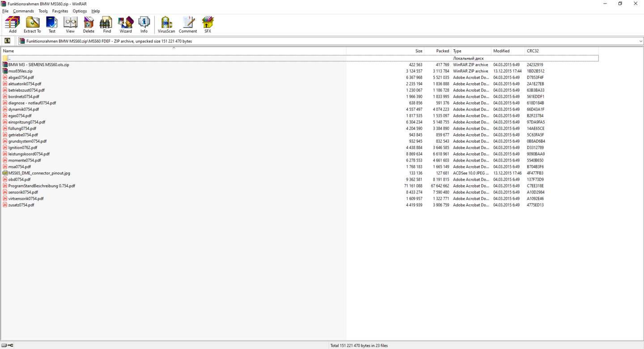This screenshot has width=644, height=349.
Task: Show archive Info
Action: coord(144,25)
